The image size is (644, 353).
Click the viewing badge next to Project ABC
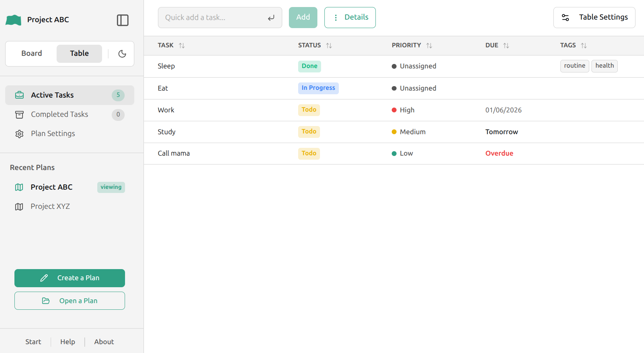[x=111, y=187]
